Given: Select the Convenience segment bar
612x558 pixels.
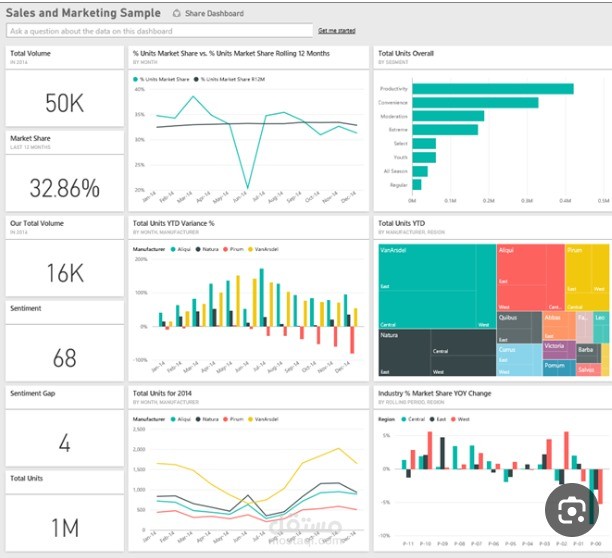Looking at the screenshot, I should (475, 103).
